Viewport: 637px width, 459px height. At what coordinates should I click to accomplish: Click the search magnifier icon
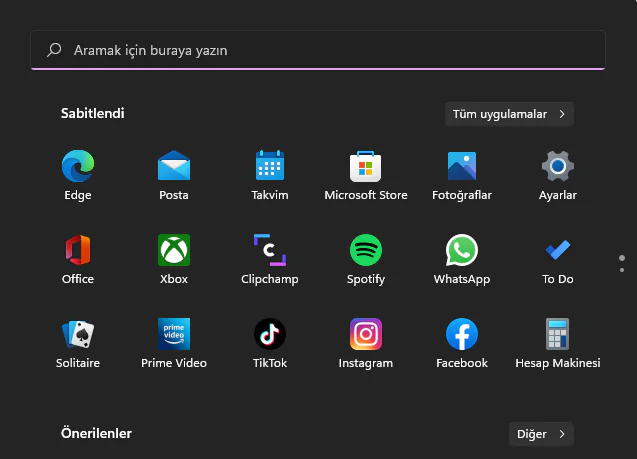54,50
